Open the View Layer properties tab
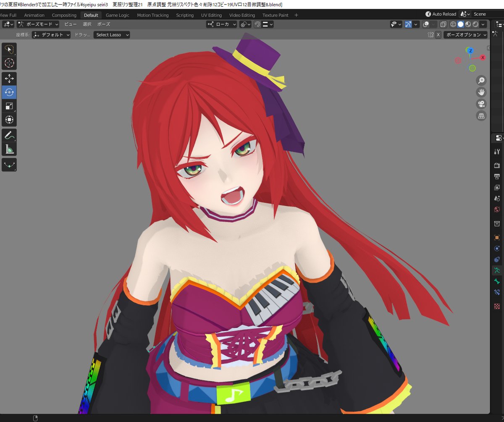This screenshot has height=422, width=504. [497, 187]
